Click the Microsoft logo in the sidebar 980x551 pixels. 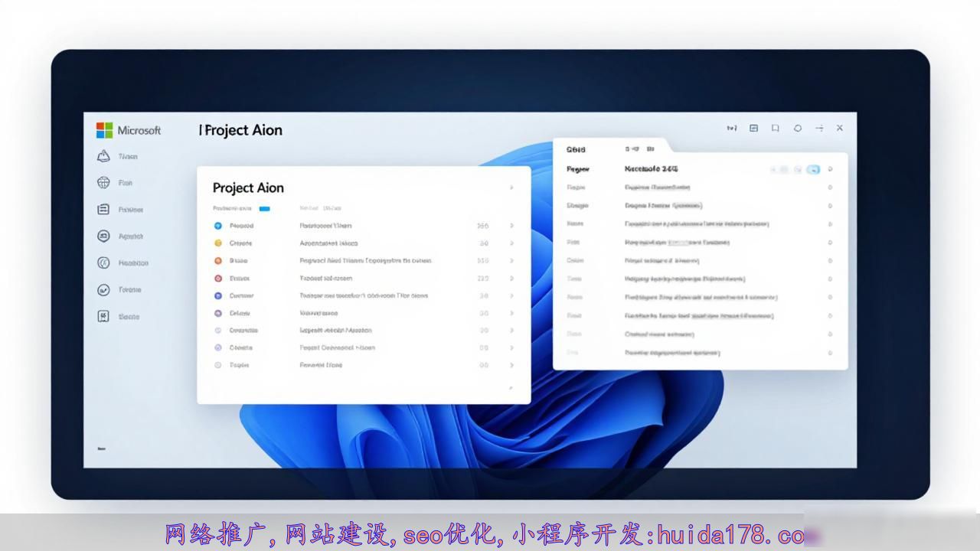105,130
